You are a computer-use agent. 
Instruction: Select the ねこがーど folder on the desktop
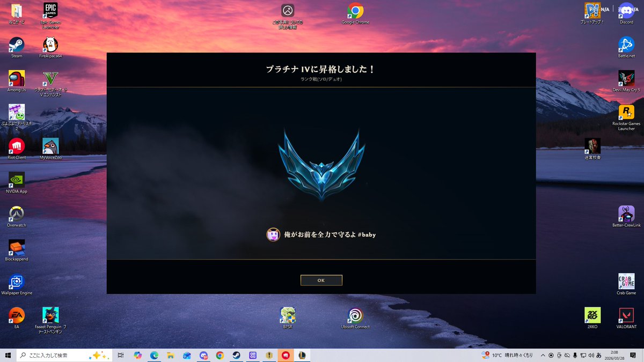pos(17,14)
